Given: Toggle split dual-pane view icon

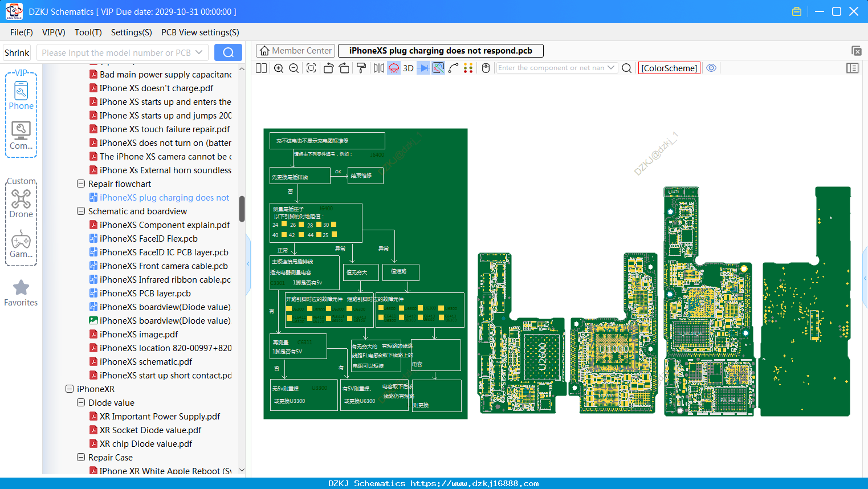Looking at the screenshot, I should pyautogui.click(x=262, y=68).
